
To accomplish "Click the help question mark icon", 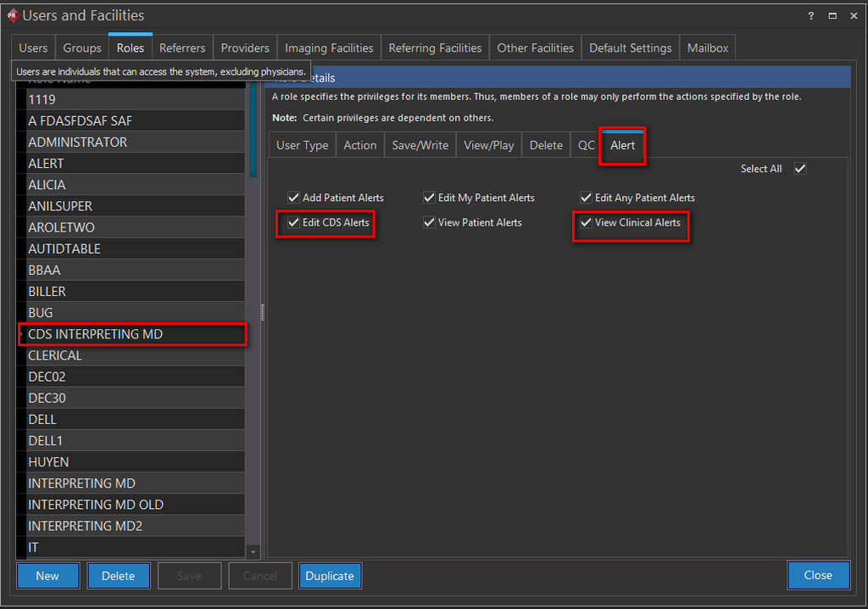I will click(x=811, y=15).
